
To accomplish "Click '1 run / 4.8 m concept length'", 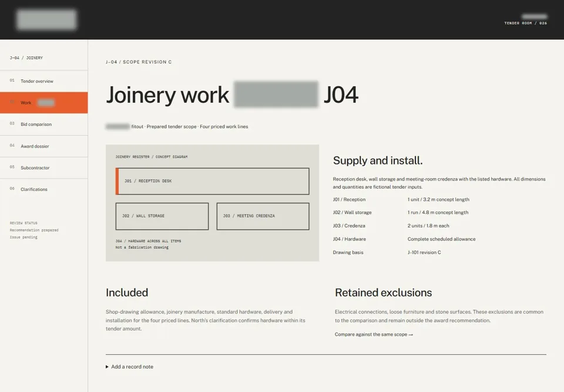I will pyautogui.click(x=438, y=212).
